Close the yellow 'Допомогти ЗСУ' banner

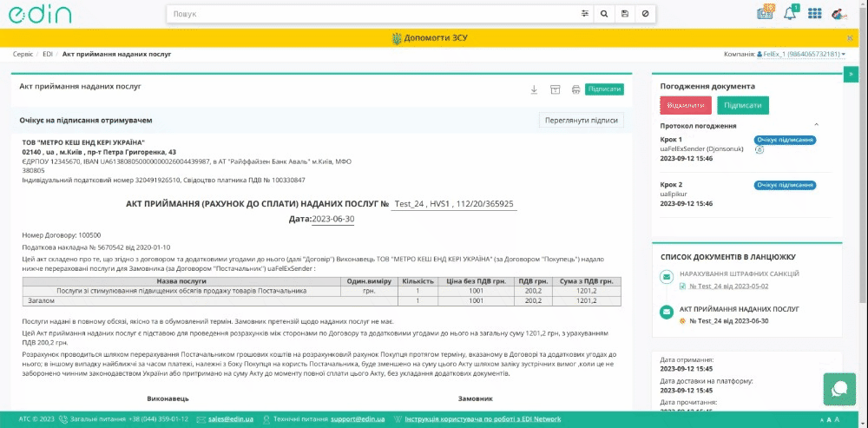point(850,37)
